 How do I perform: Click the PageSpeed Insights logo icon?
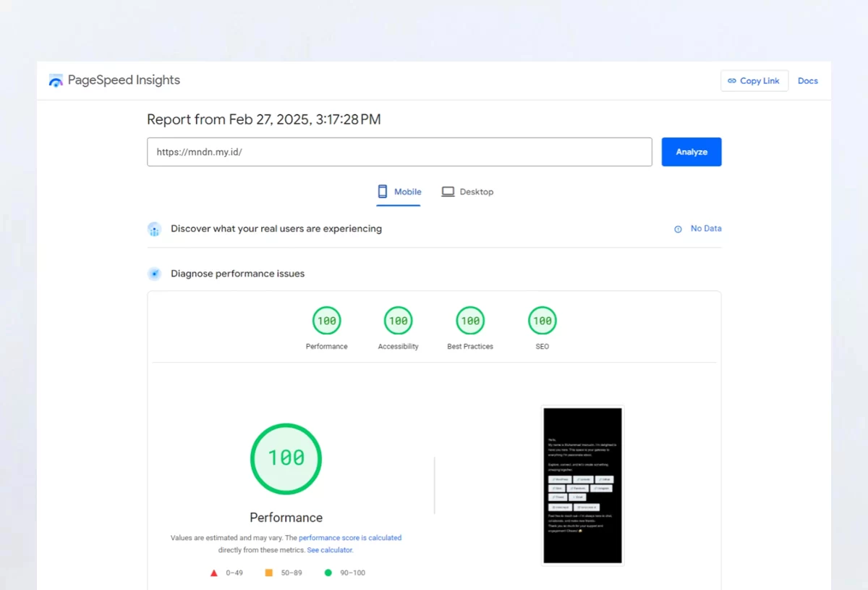(x=56, y=80)
